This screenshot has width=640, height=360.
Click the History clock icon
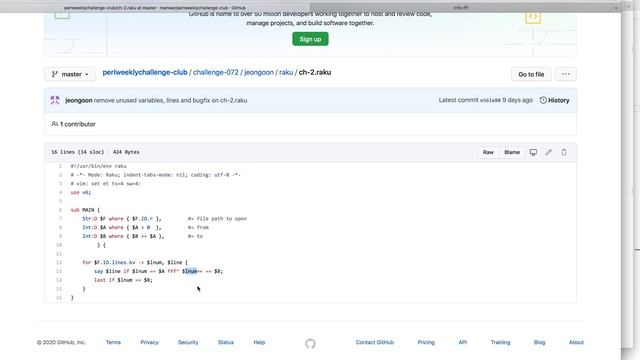point(543,100)
